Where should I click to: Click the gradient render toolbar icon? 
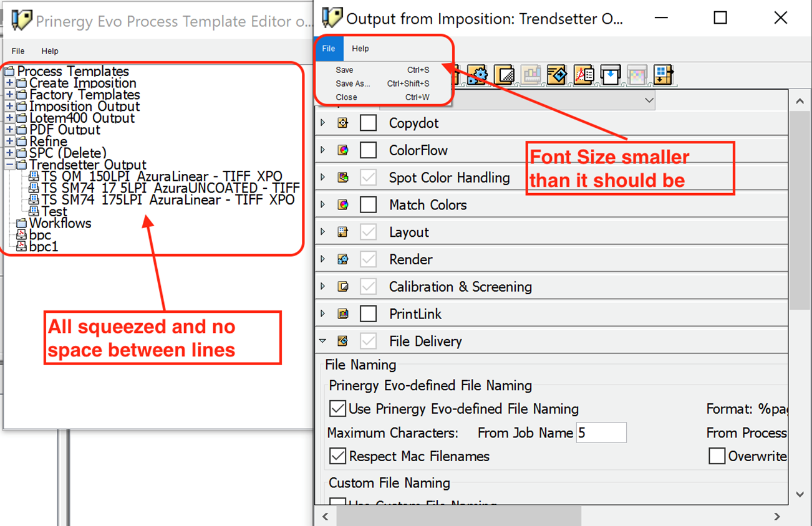point(504,75)
